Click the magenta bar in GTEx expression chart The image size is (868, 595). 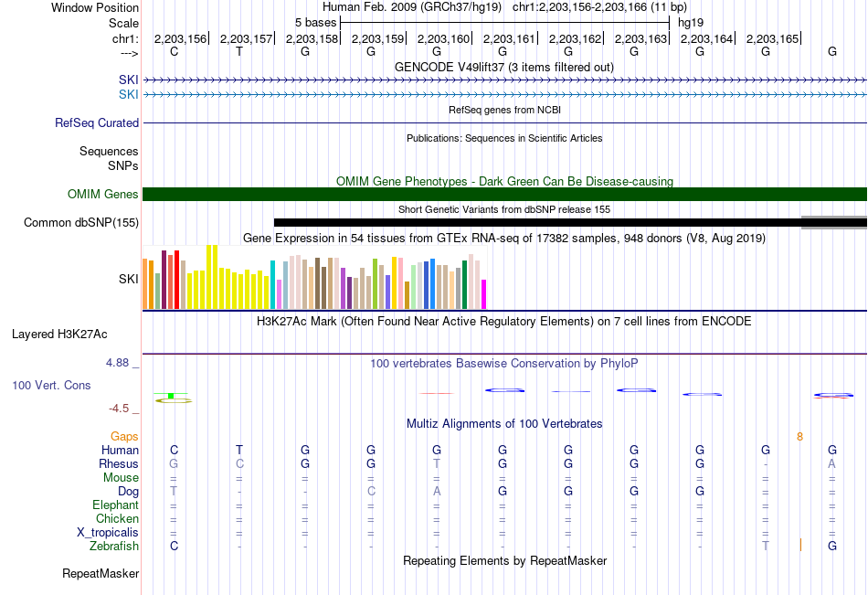[483, 294]
